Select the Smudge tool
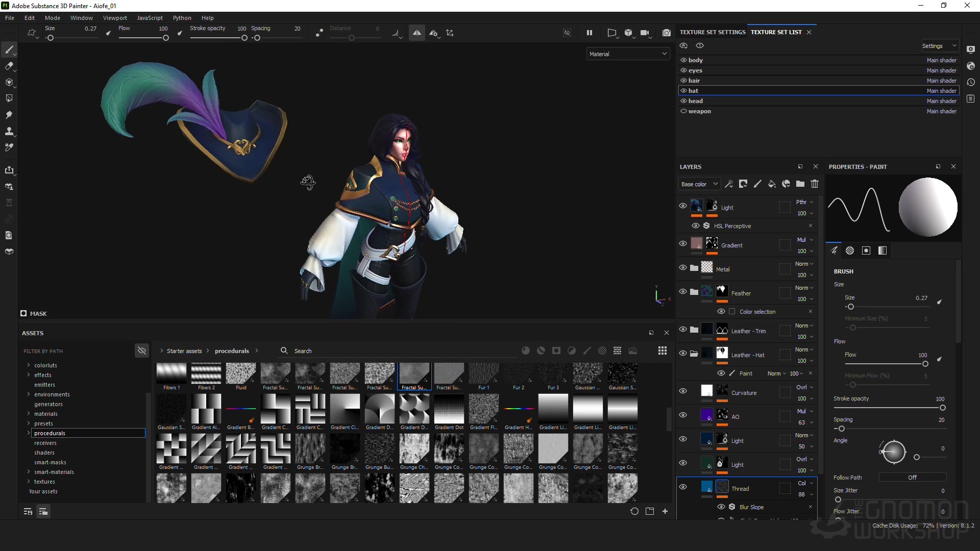 click(9, 115)
